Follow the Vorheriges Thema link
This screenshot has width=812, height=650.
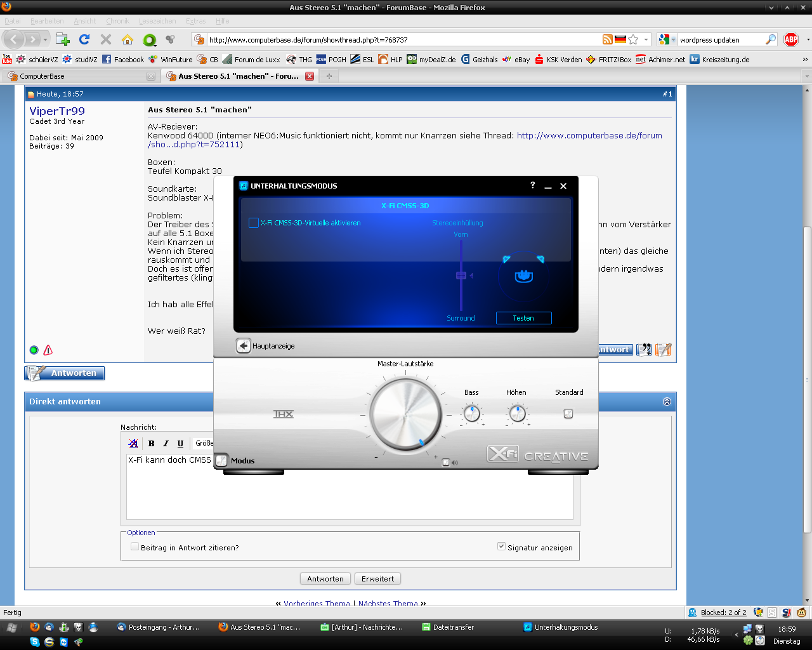(x=317, y=604)
